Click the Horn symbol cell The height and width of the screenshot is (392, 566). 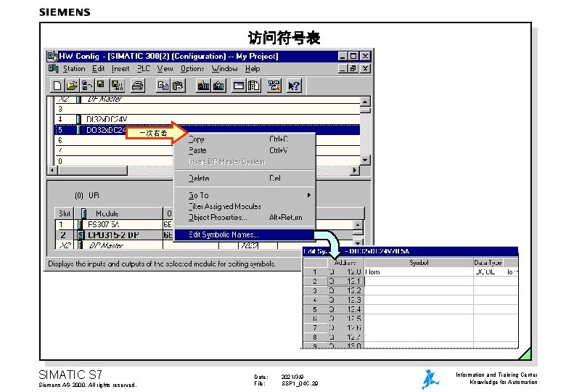(419, 271)
